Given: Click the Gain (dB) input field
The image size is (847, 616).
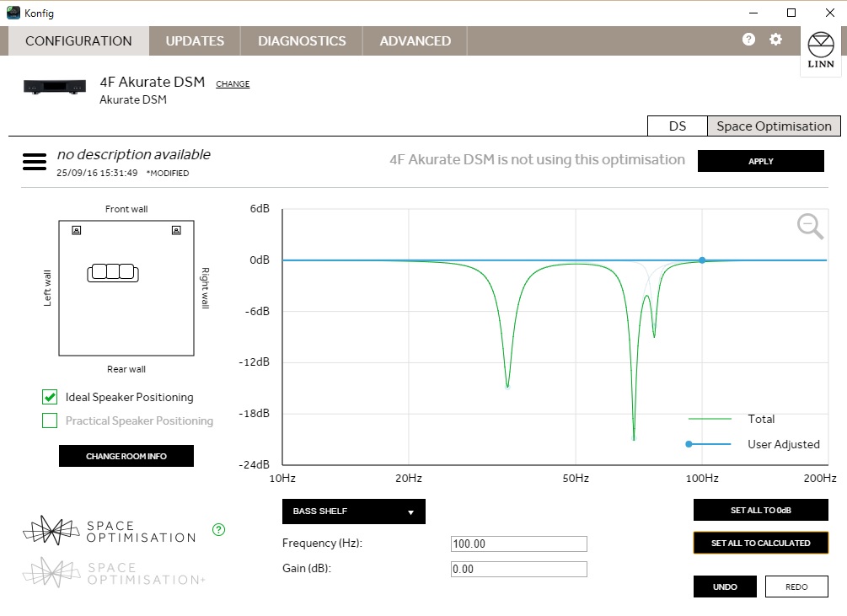Looking at the screenshot, I should pyautogui.click(x=518, y=569).
